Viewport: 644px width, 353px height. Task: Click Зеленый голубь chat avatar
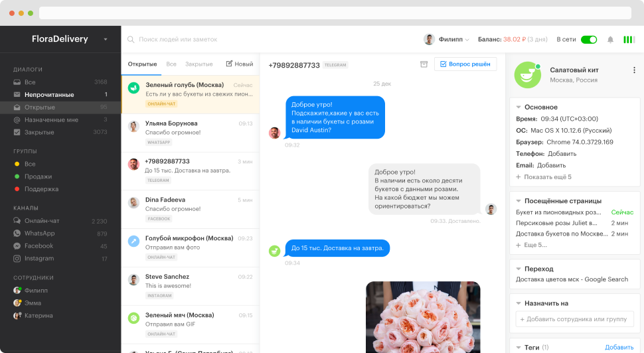[133, 88]
